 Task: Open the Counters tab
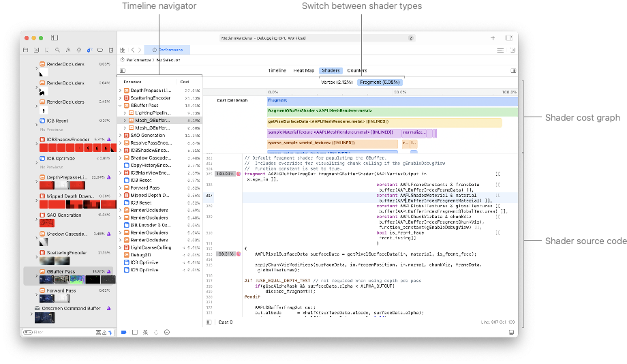357,70
